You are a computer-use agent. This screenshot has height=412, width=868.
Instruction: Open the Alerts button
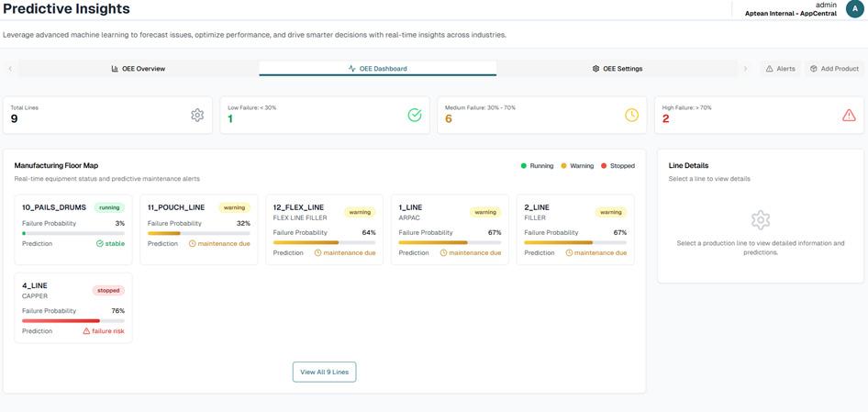coord(781,69)
